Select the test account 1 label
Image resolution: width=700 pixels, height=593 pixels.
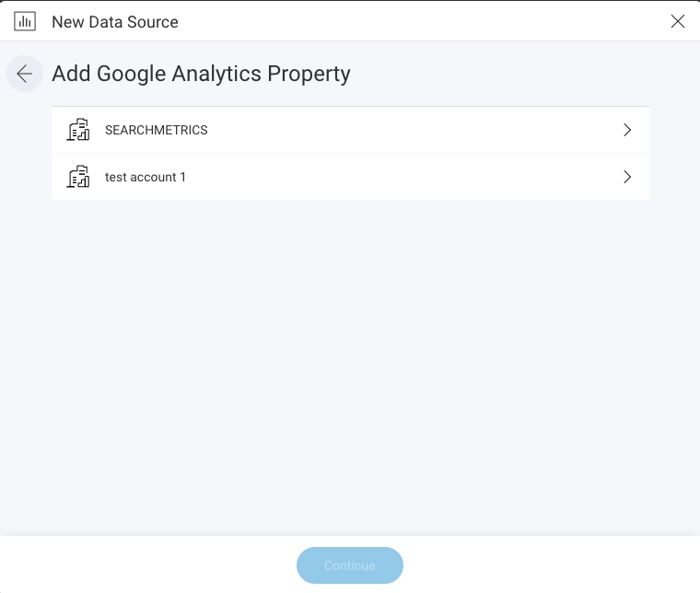tap(146, 177)
